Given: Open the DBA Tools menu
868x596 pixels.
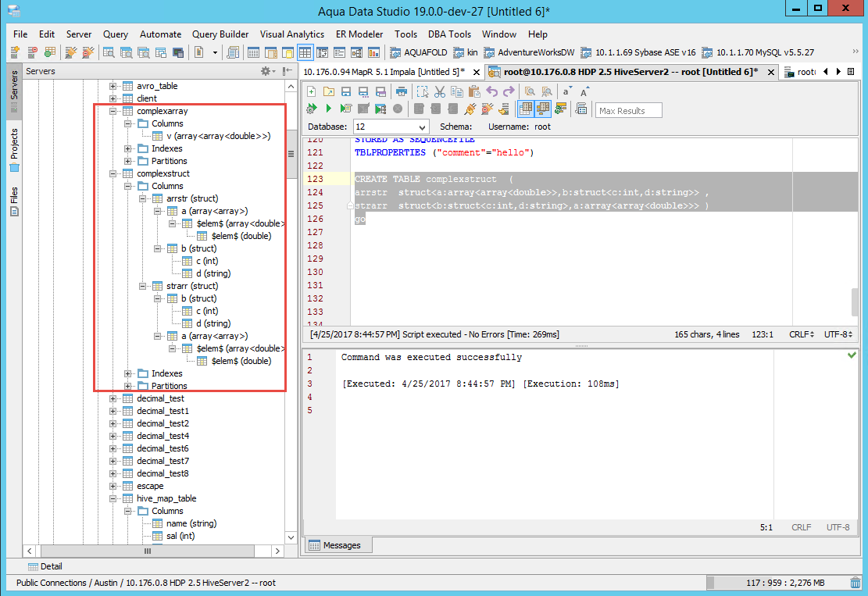Looking at the screenshot, I should coord(449,34).
